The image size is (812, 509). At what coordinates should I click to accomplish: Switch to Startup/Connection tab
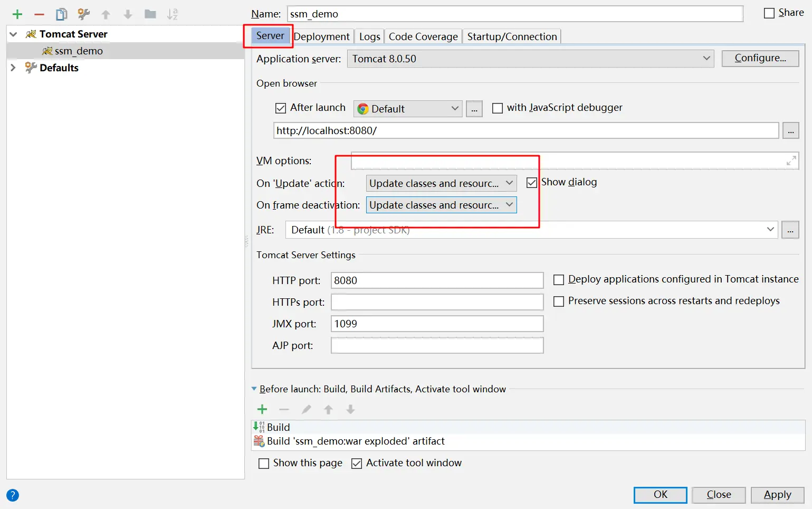click(x=512, y=36)
